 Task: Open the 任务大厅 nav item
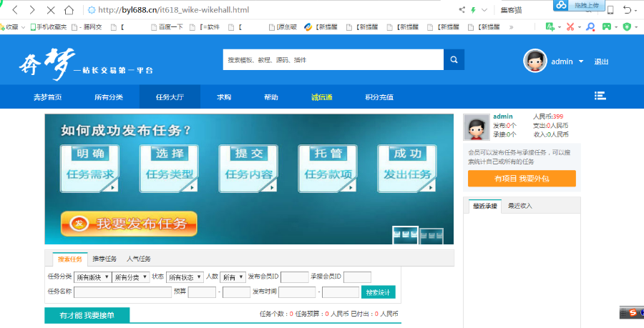coord(170,97)
